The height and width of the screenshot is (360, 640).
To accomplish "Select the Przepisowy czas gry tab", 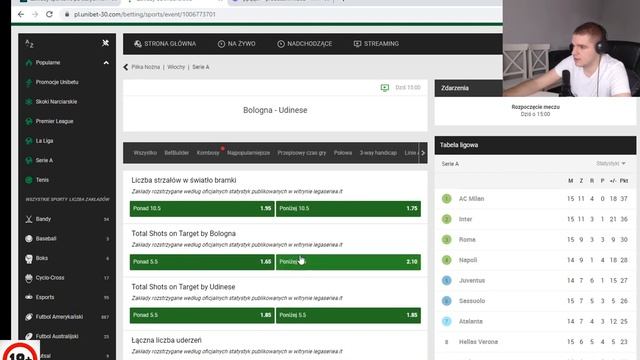I will 302,153.
